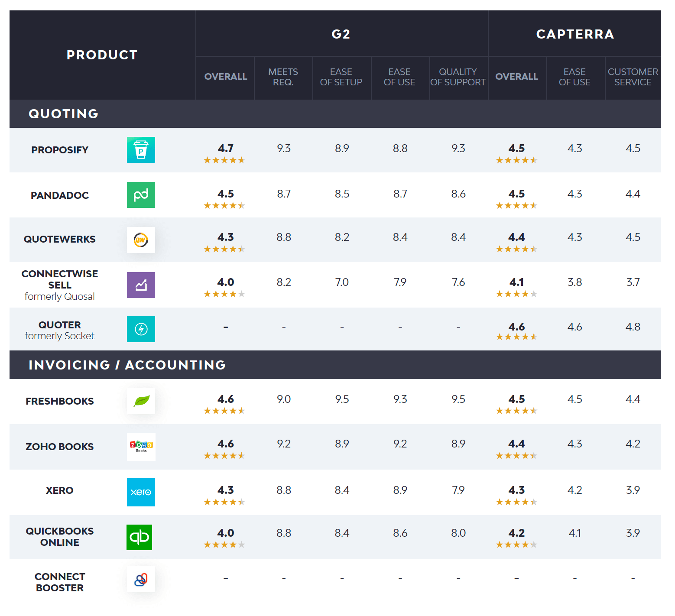Click the ConnectWise Sell purple chart icon
This screenshot has height=616, width=675.
click(141, 285)
